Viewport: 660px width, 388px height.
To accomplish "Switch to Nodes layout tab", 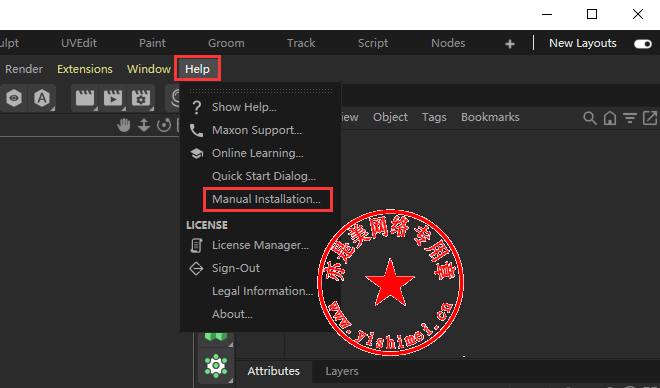I will tap(448, 43).
